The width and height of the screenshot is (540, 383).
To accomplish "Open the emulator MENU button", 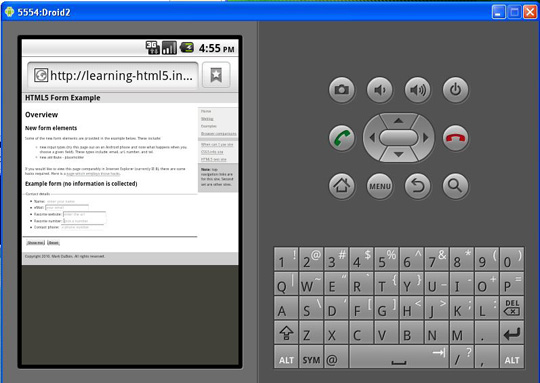I will pyautogui.click(x=380, y=186).
